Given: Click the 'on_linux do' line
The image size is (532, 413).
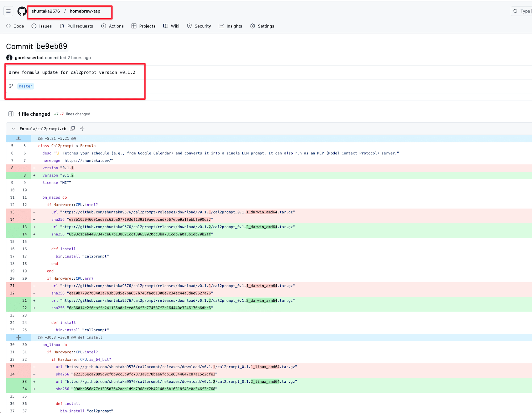Looking at the screenshot, I should (269, 345).
